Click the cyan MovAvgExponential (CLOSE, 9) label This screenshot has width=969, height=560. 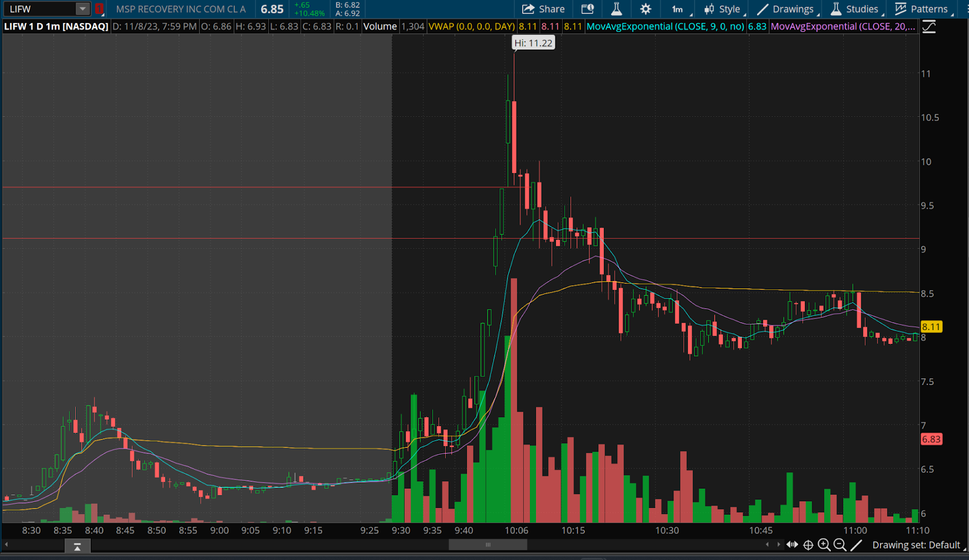pyautogui.click(x=666, y=27)
